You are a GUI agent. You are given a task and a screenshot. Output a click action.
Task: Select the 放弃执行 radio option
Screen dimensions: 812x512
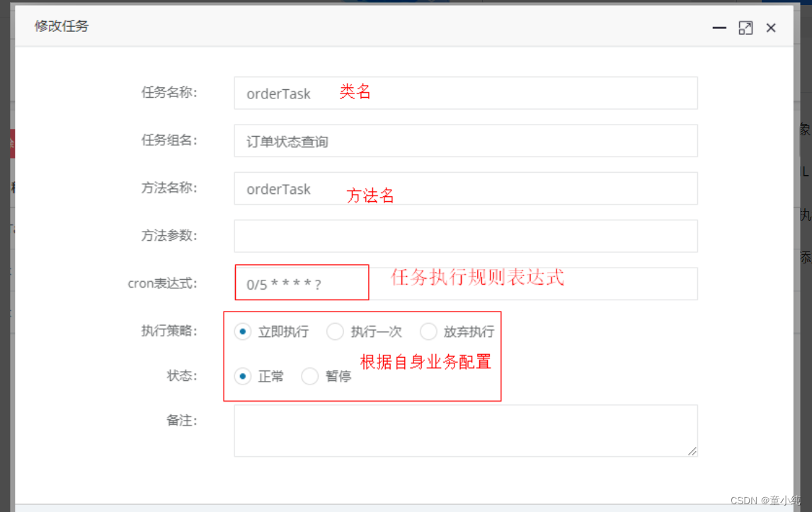click(428, 331)
